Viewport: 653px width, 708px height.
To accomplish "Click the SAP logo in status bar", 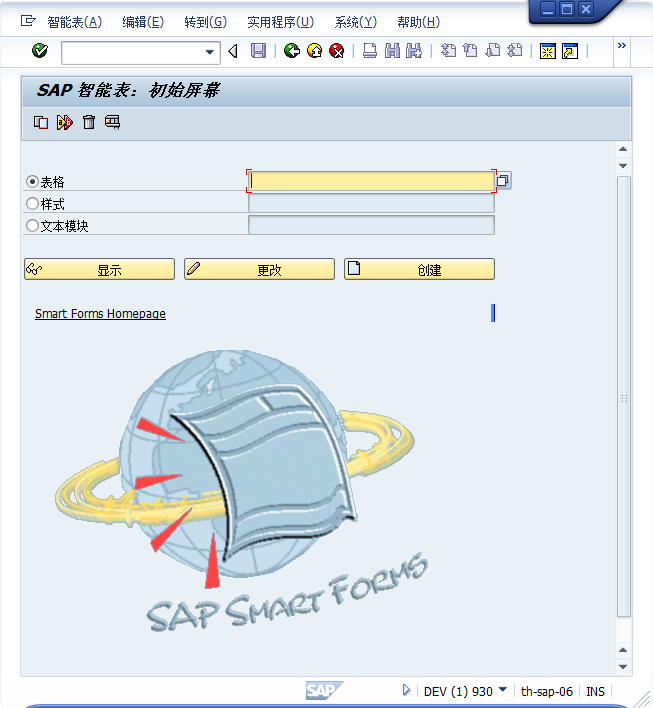I will [324, 690].
